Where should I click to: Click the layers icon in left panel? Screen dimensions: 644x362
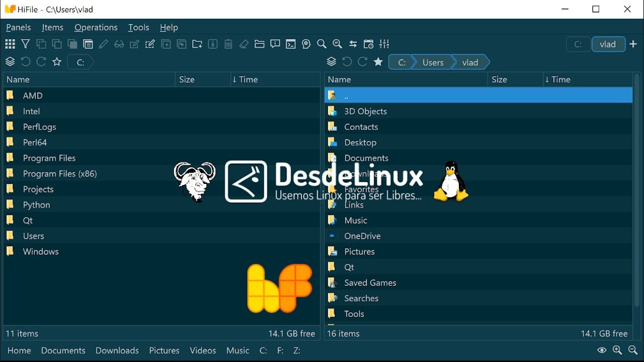click(x=10, y=62)
